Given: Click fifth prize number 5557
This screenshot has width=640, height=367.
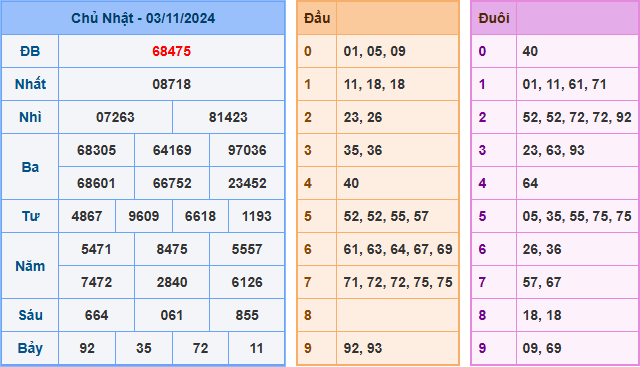Looking at the screenshot, I should 247,249.
